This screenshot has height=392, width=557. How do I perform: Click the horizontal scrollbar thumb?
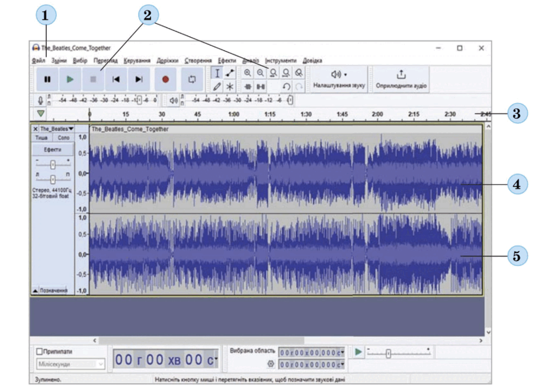tap(201, 340)
